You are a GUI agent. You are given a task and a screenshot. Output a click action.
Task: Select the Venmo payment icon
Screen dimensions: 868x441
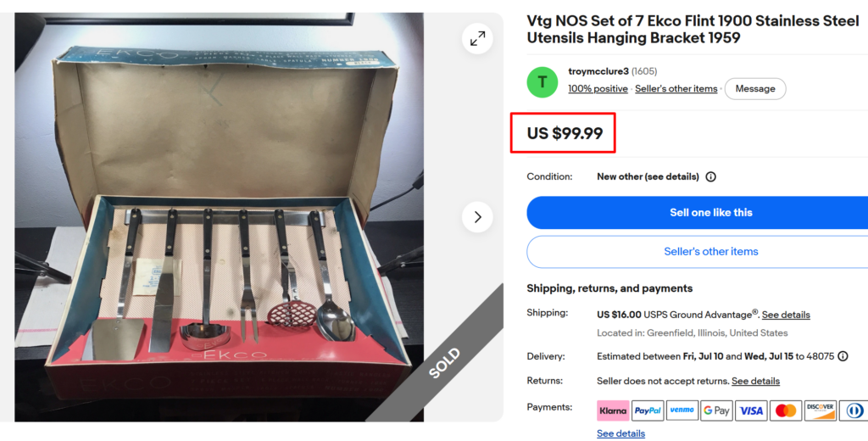pyautogui.click(x=682, y=410)
